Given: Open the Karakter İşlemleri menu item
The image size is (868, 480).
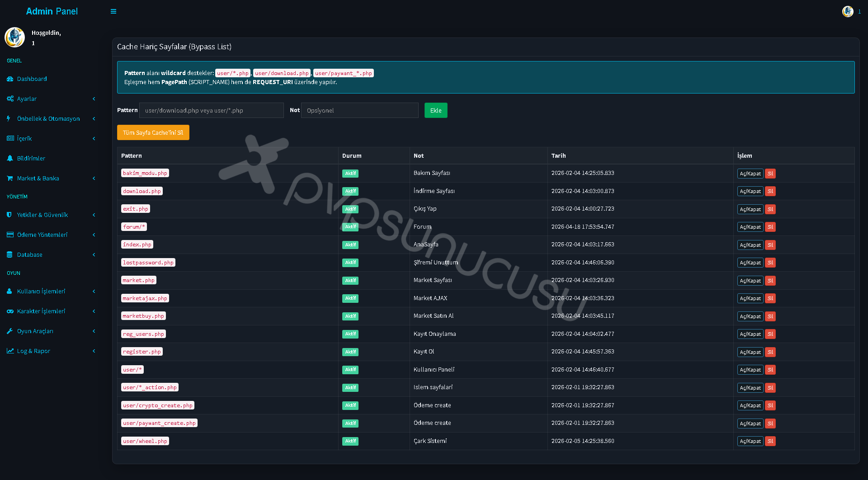Looking at the screenshot, I should tap(52, 311).
